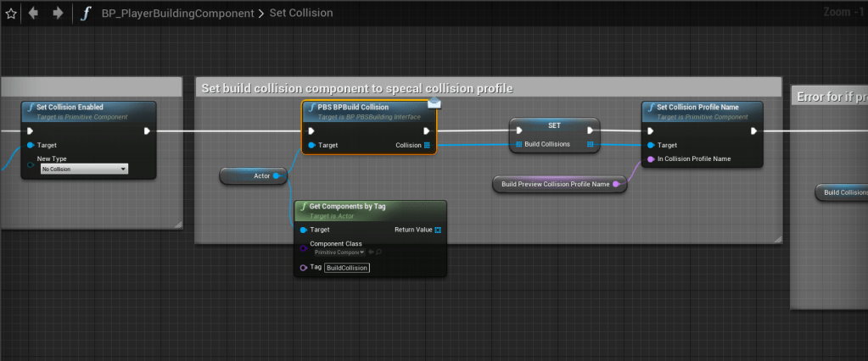Image resolution: width=868 pixels, height=361 pixels.
Task: Click the In Collision Profile Name pin
Action: click(x=651, y=158)
